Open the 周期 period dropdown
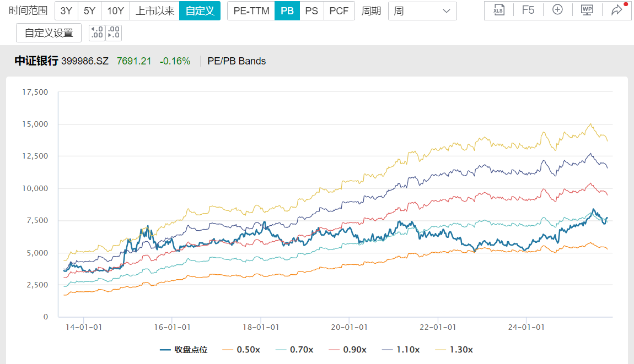 pos(422,10)
